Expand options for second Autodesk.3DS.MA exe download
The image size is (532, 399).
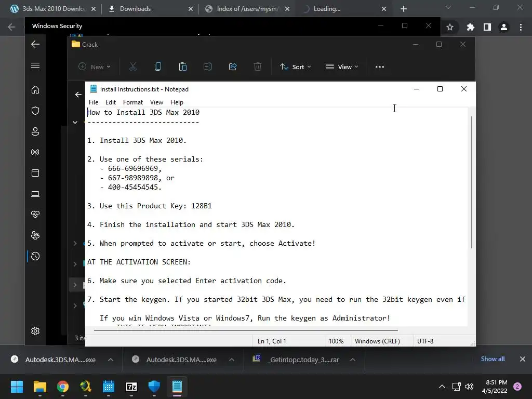[x=232, y=360]
